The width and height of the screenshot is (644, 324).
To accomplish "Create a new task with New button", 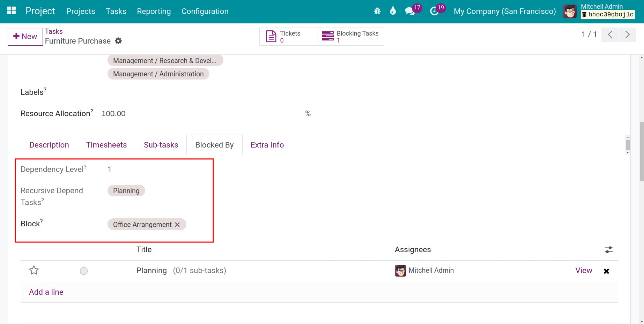I will tap(25, 37).
